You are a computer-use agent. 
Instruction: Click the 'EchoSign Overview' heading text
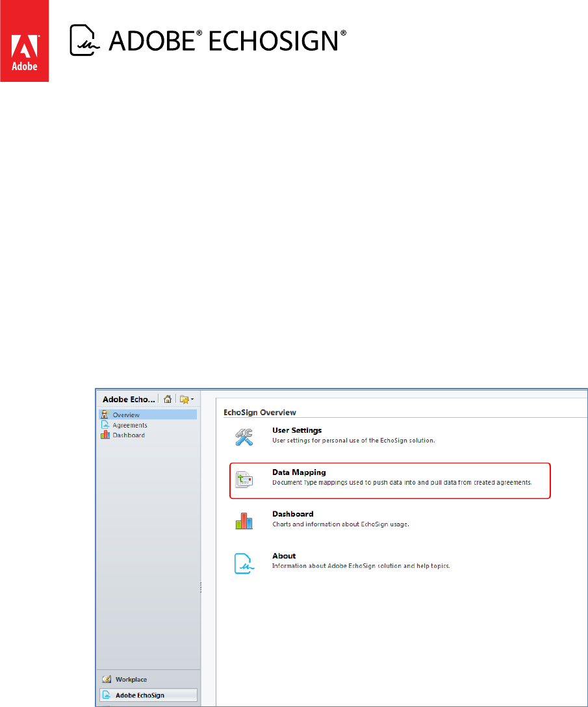[260, 413]
